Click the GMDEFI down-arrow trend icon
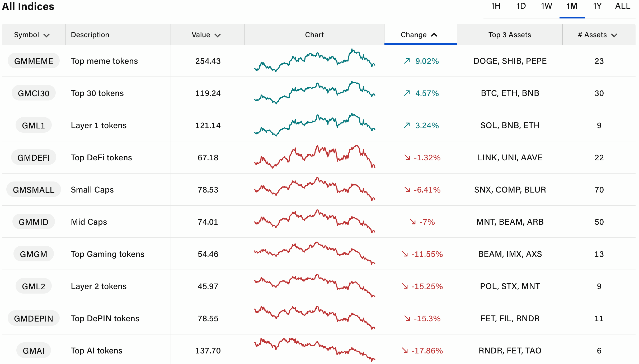 pyautogui.click(x=407, y=157)
